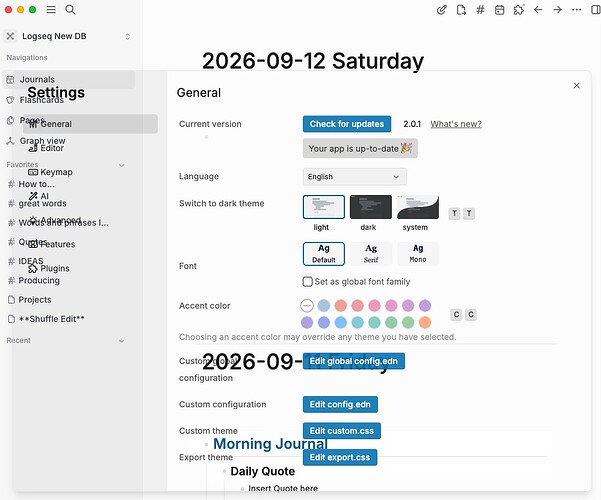Open the AI settings tab
The image size is (601, 500).
click(39, 196)
